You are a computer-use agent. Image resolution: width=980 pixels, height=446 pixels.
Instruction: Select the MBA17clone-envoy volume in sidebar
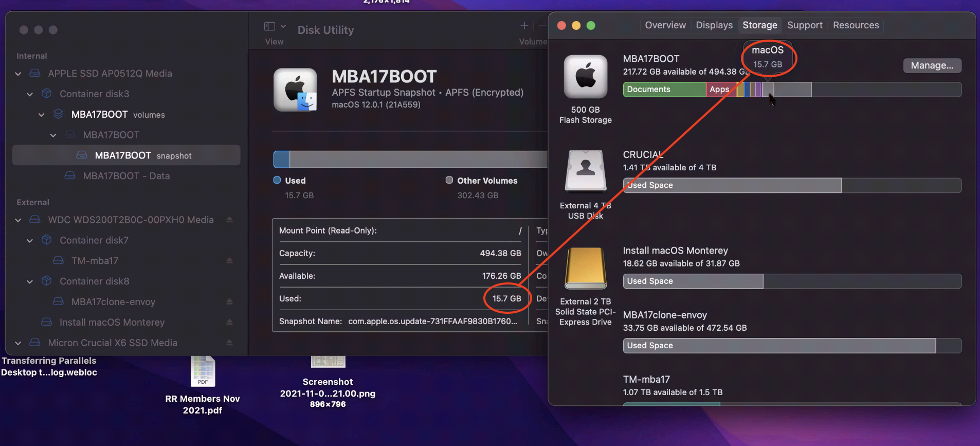pyautogui.click(x=113, y=302)
